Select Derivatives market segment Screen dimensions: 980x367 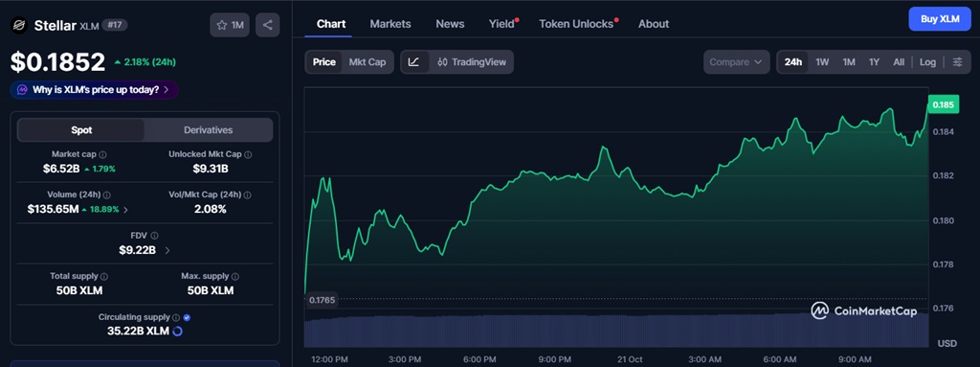[x=208, y=130]
